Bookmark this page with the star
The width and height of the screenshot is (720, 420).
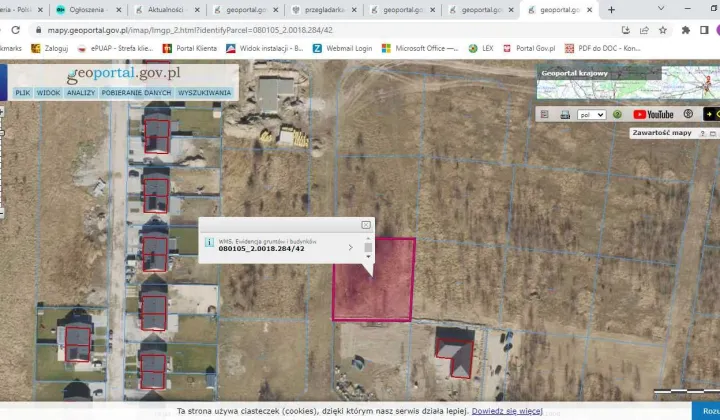663,30
